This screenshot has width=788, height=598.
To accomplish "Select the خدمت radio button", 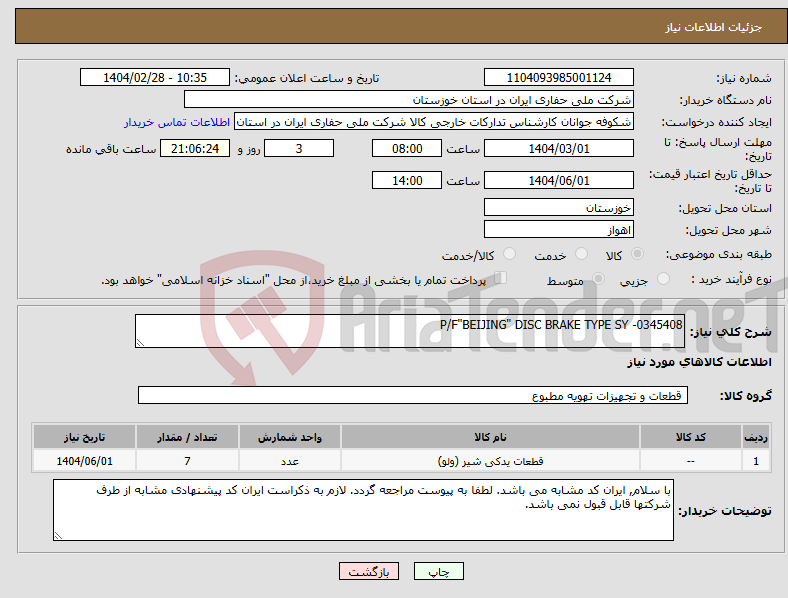I will tap(581, 254).
